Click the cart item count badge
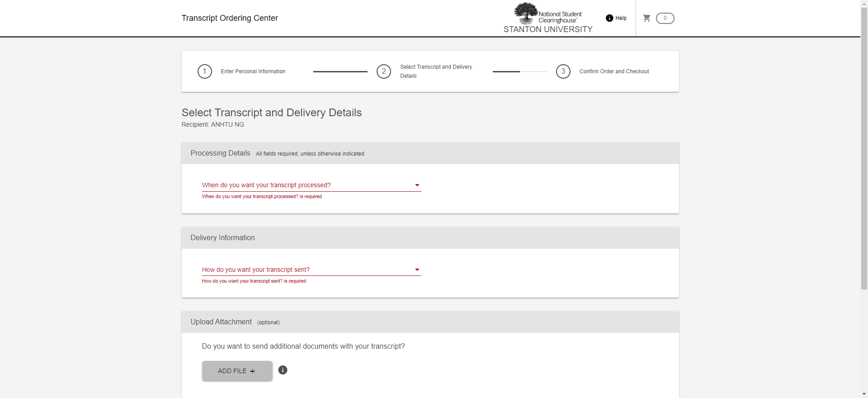This screenshot has height=398, width=868. 665,18
